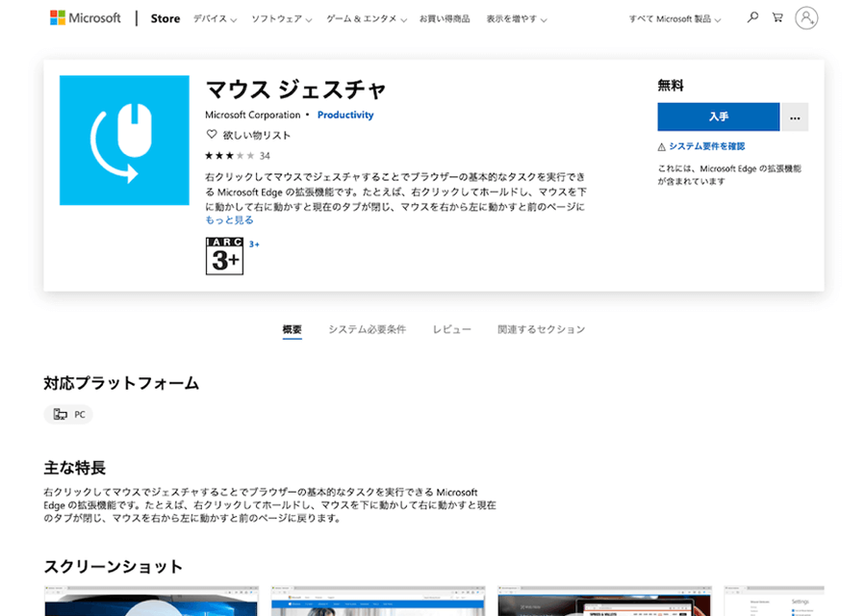Click the account sign-in avatar icon
This screenshot has width=866, height=616.
click(x=806, y=17)
